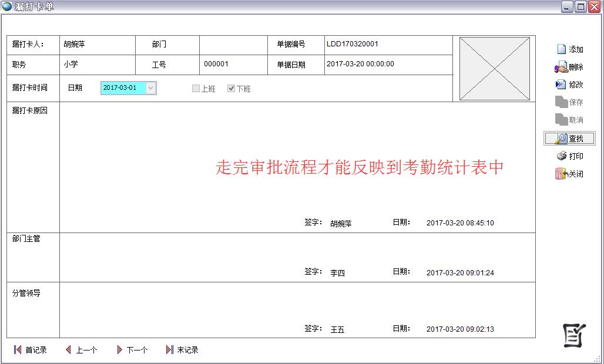Click the 打印 (Print) printer icon
604x364 pixels.
562,156
